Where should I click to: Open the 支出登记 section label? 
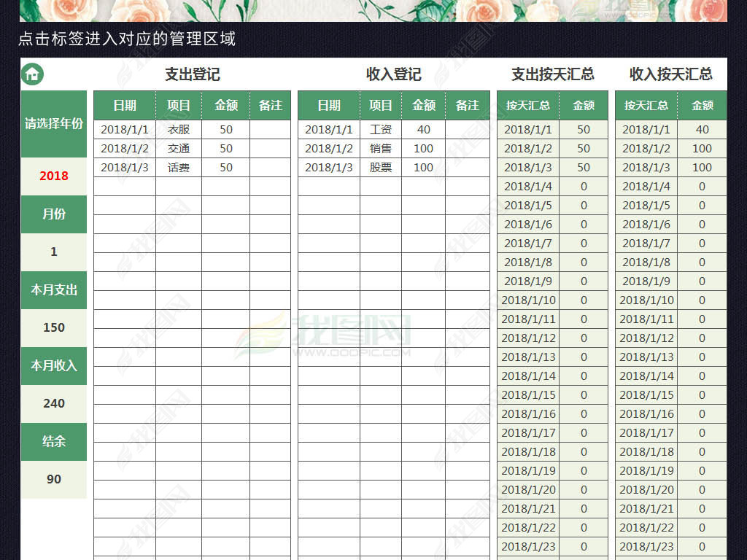[192, 74]
